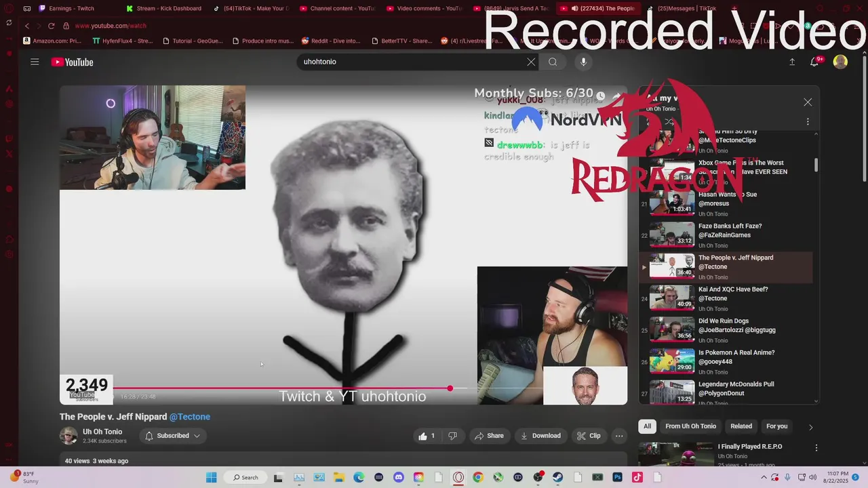Open Windows Start menu

point(212,477)
